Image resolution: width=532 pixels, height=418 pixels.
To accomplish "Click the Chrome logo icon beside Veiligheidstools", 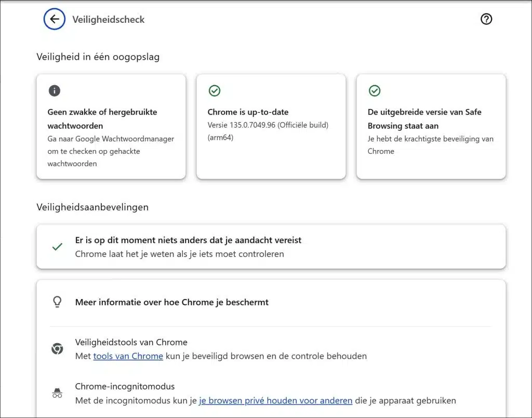I will 57,349.
